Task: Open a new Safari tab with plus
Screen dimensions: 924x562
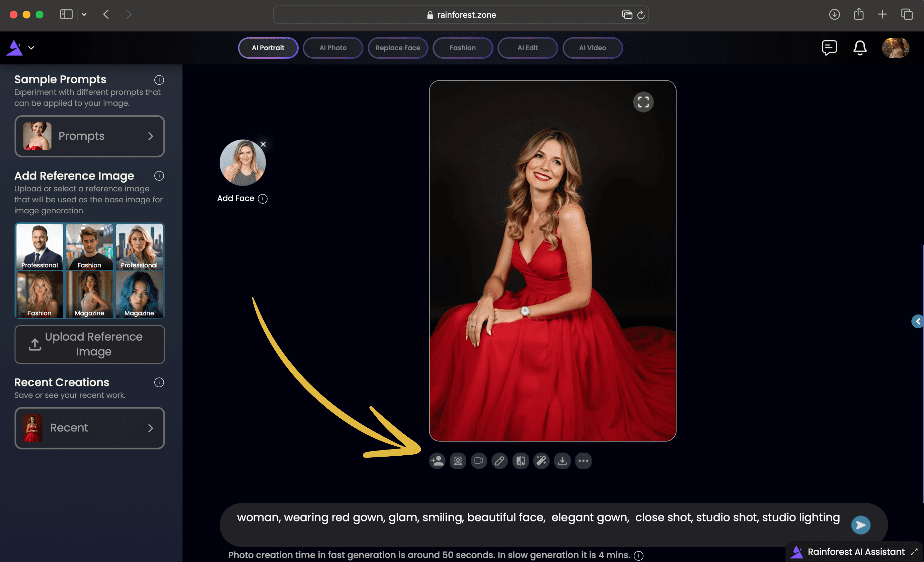Action: click(882, 14)
